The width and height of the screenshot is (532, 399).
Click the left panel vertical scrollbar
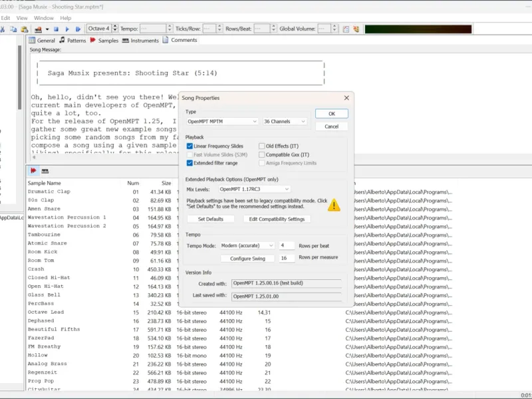tap(20, 77)
